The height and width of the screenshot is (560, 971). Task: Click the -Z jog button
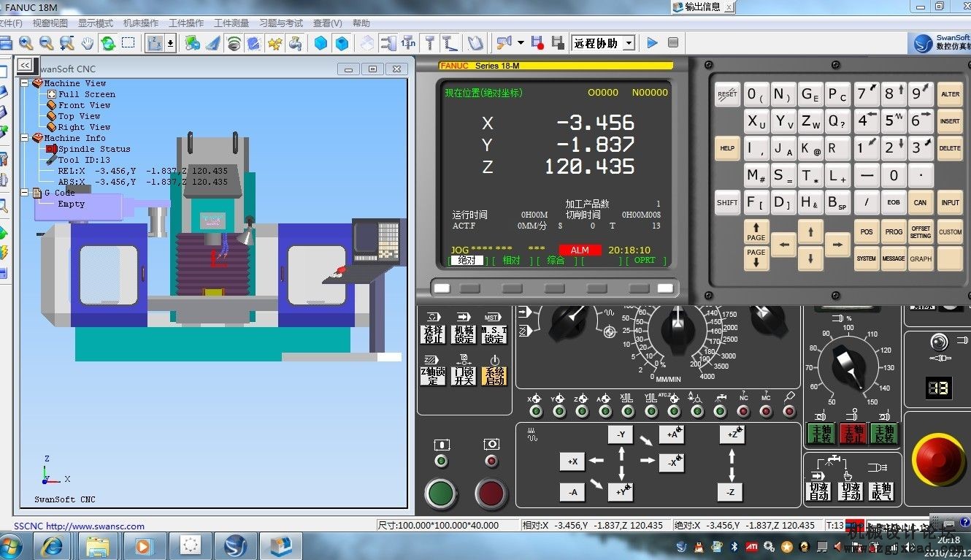point(731,492)
